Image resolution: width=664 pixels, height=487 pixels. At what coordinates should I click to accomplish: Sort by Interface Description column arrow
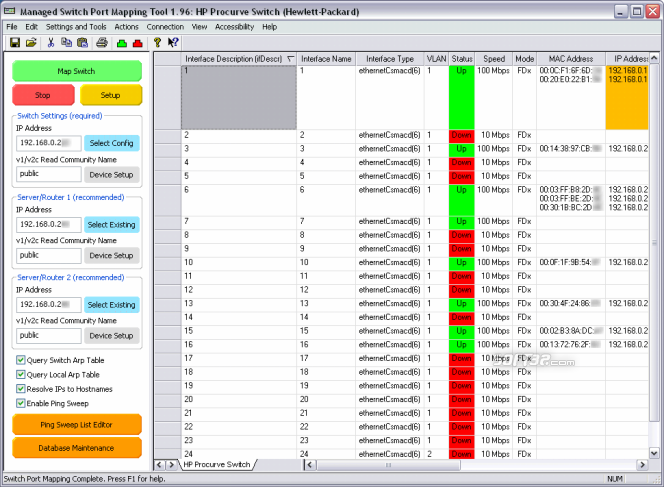click(290, 59)
